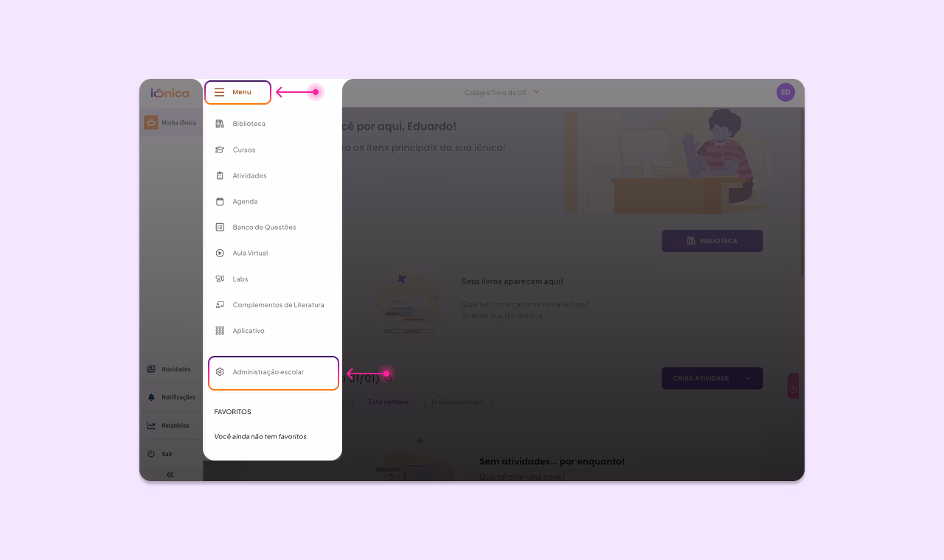Click the Sair power icon
Image resolution: width=944 pixels, height=560 pixels.
pyautogui.click(x=151, y=454)
